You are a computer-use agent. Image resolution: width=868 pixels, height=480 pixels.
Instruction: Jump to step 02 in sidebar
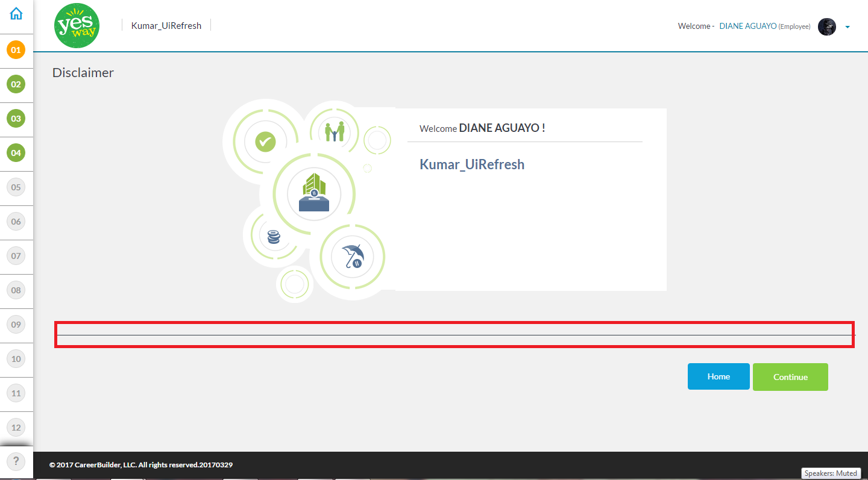16,84
